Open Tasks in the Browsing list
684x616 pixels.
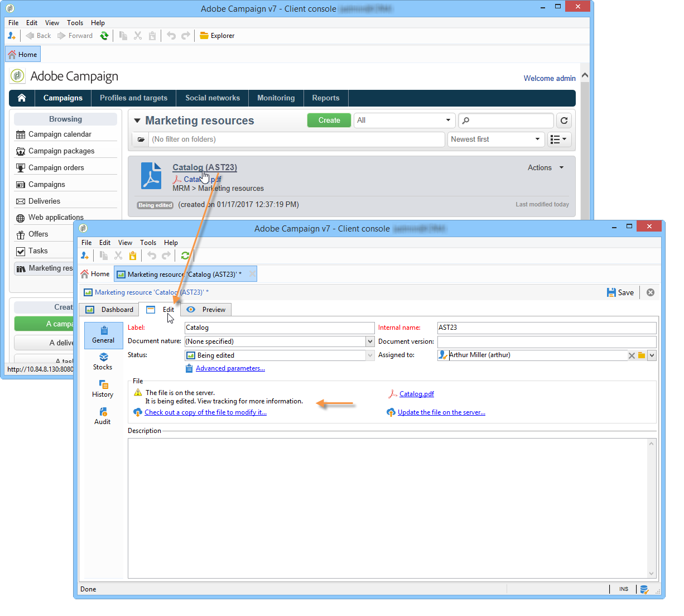click(x=38, y=251)
